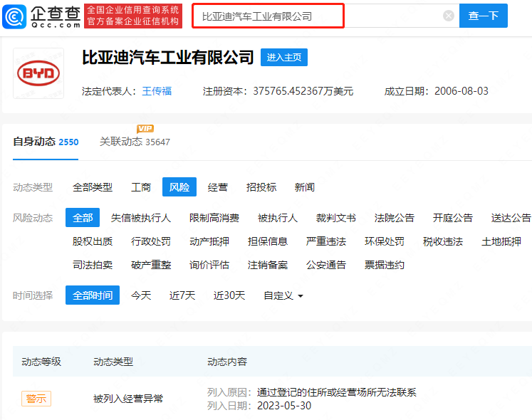Filter by 动产抵押
This screenshot has width=532, height=420.
click(x=209, y=241)
